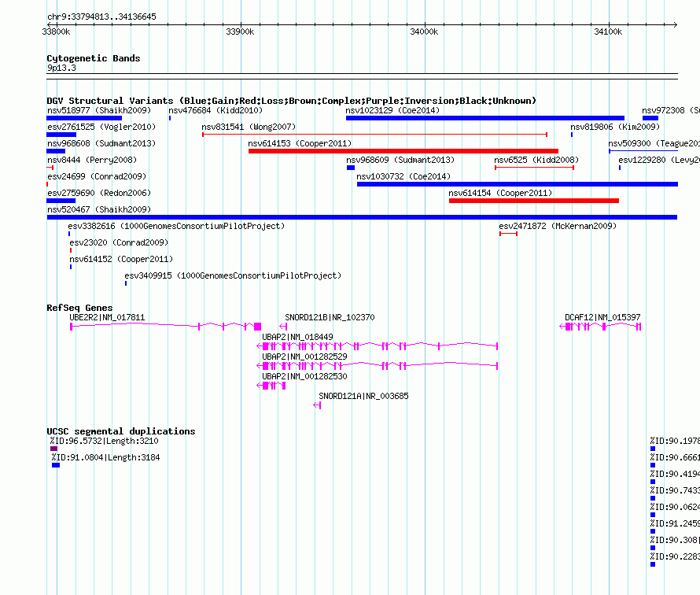Click the 34100k ruler tick label
Viewport: 700px width, 595px height.
pyautogui.click(x=608, y=31)
